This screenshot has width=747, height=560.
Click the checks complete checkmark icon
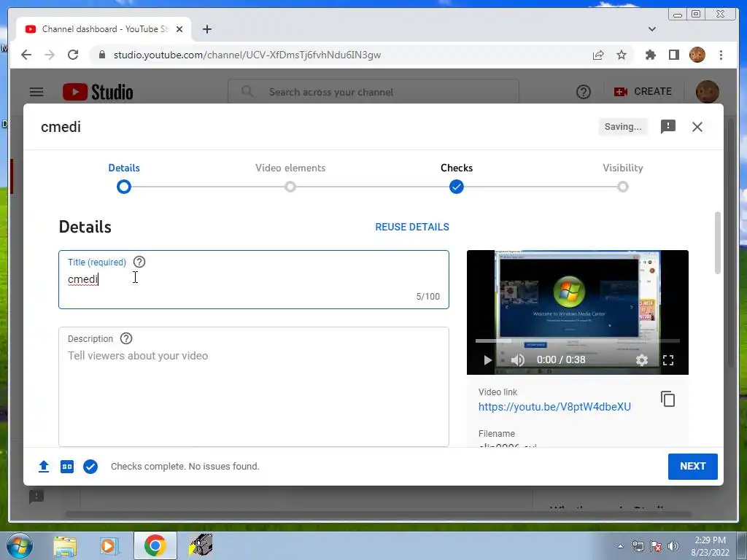coord(90,466)
